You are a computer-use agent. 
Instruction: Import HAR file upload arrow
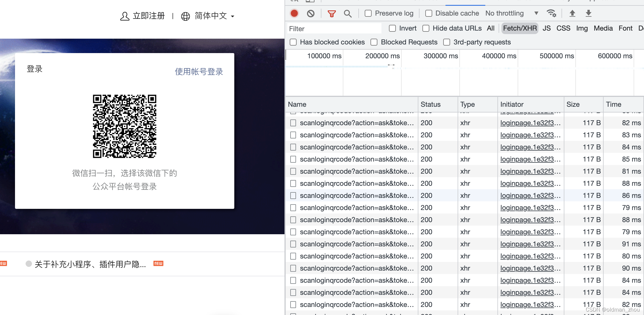[x=572, y=13]
